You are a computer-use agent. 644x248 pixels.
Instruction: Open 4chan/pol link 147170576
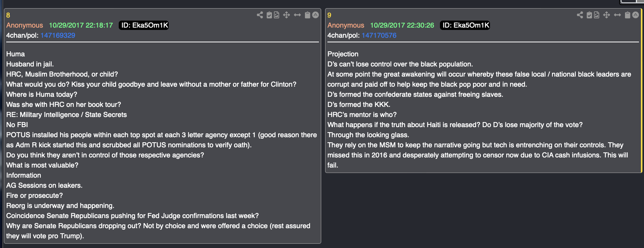(379, 35)
